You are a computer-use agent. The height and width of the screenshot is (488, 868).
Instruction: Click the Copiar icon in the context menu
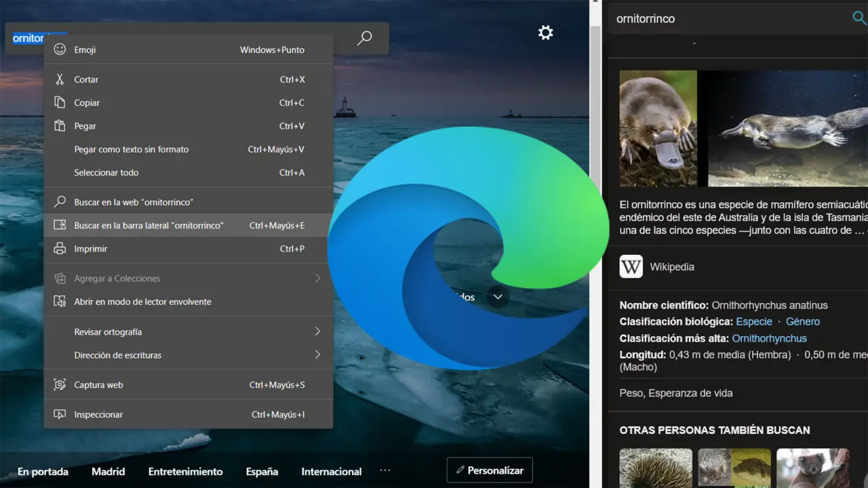[x=60, y=103]
